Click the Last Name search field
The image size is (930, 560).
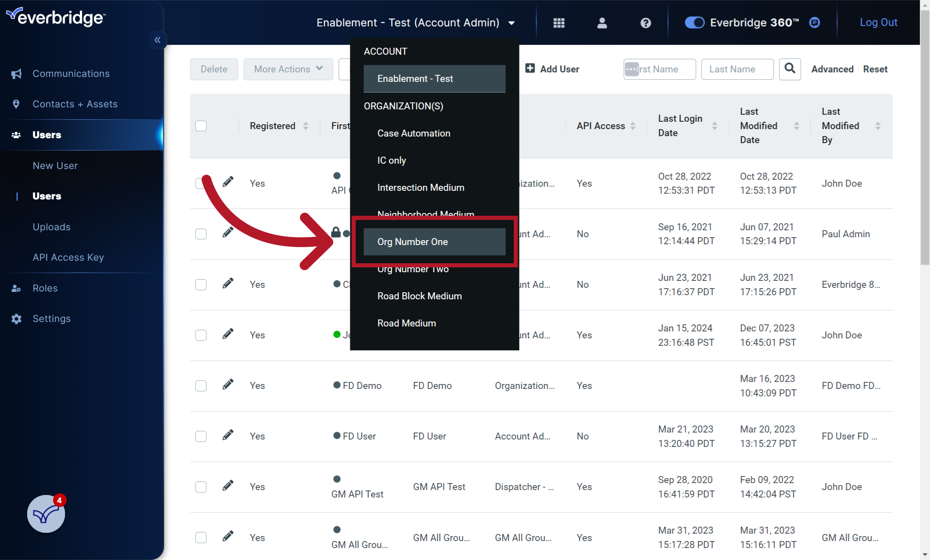tap(737, 69)
